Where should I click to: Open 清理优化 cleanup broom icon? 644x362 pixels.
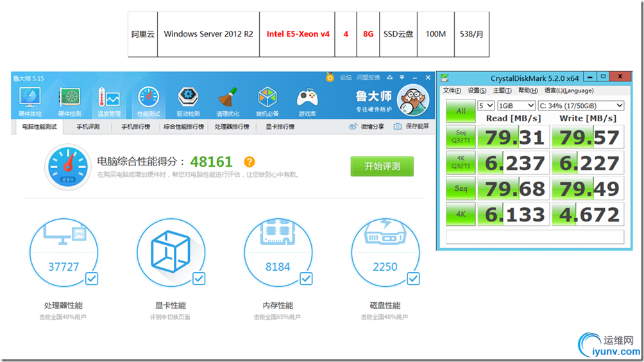[228, 101]
